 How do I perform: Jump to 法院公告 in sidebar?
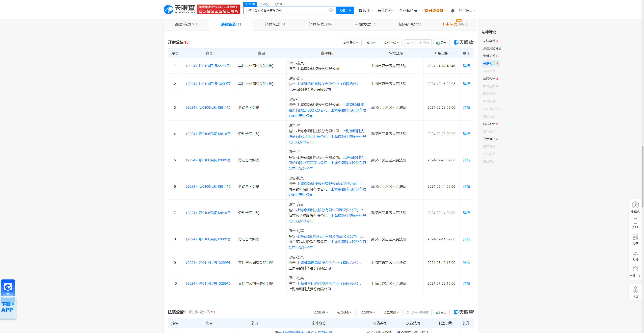[490, 79]
